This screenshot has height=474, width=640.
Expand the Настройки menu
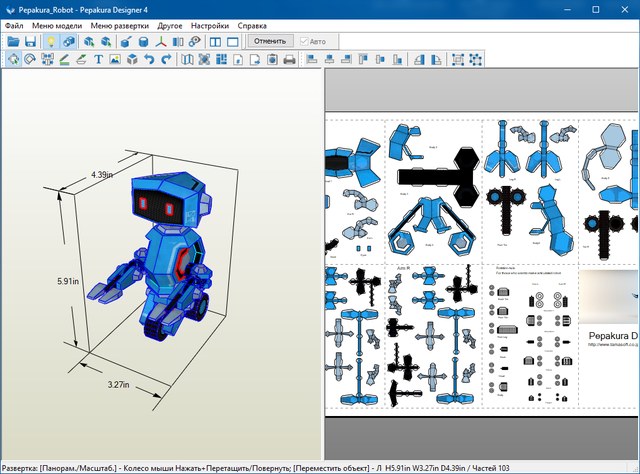pyautogui.click(x=209, y=25)
